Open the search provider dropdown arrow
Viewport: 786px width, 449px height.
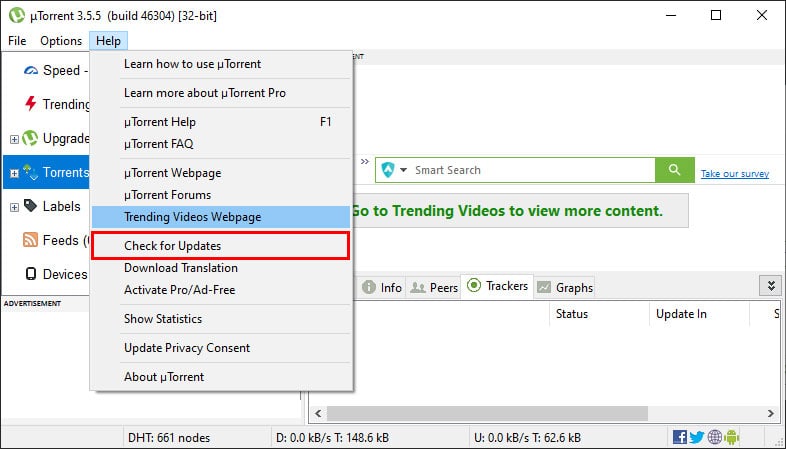[404, 170]
